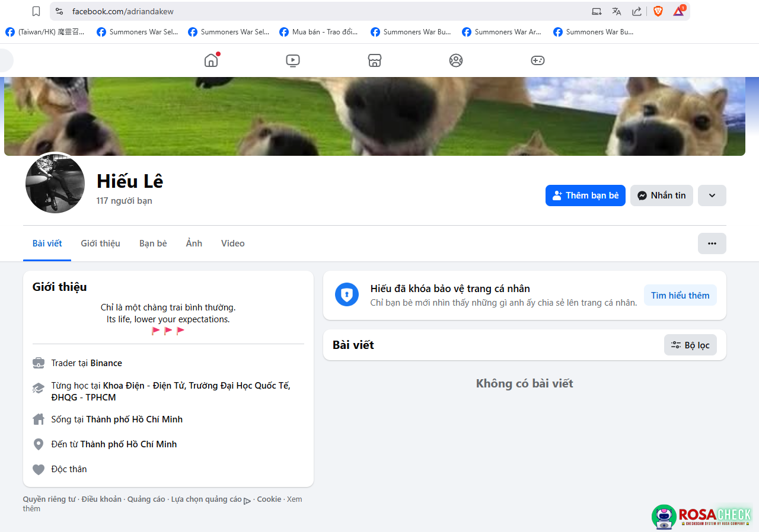
Task: Open the Facebook Watch video icon
Action: tap(292, 60)
